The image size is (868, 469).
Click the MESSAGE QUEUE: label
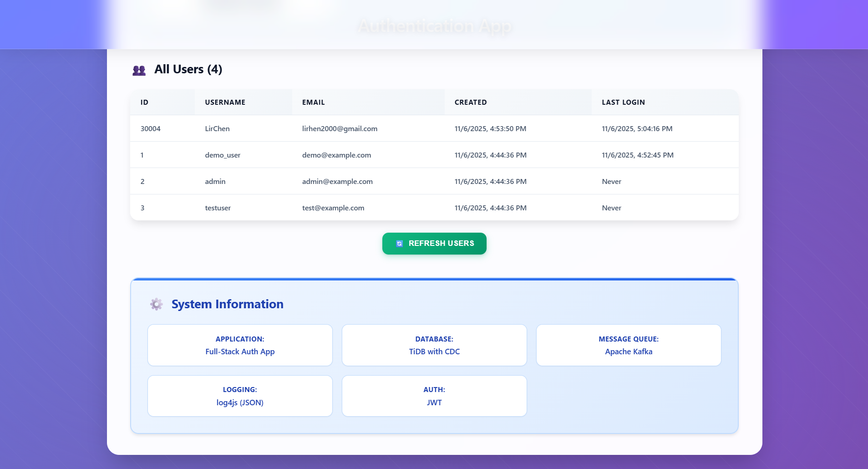pos(629,339)
